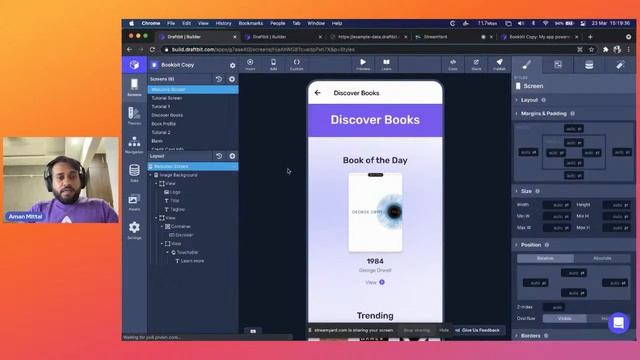
Task: Click the Code toolbar icon
Action: tap(453, 64)
